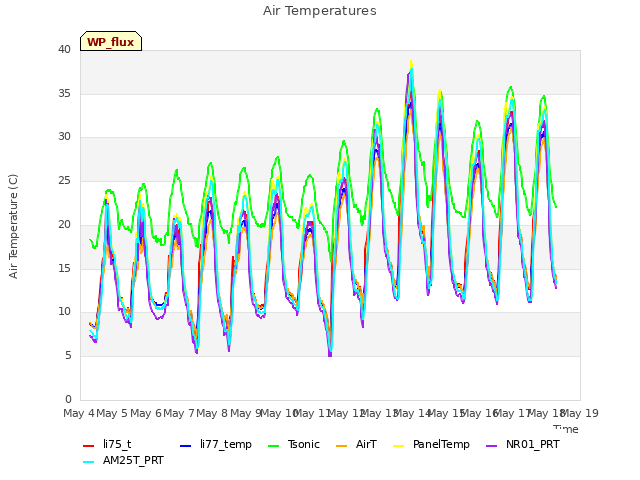Click the May 5 x-axis tick label
Screen dimensions: 640x480
(112, 413)
